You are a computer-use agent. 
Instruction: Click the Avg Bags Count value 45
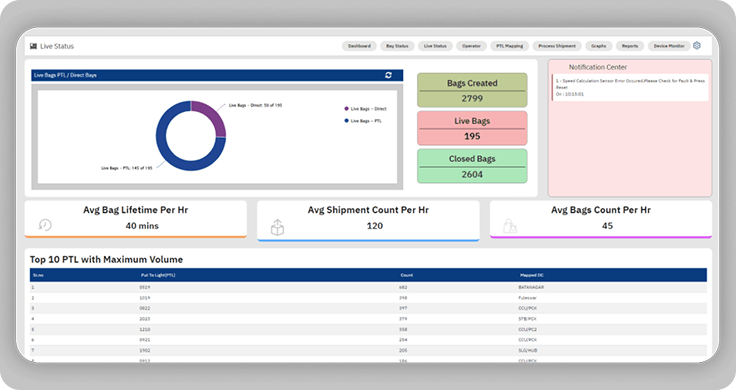click(607, 226)
